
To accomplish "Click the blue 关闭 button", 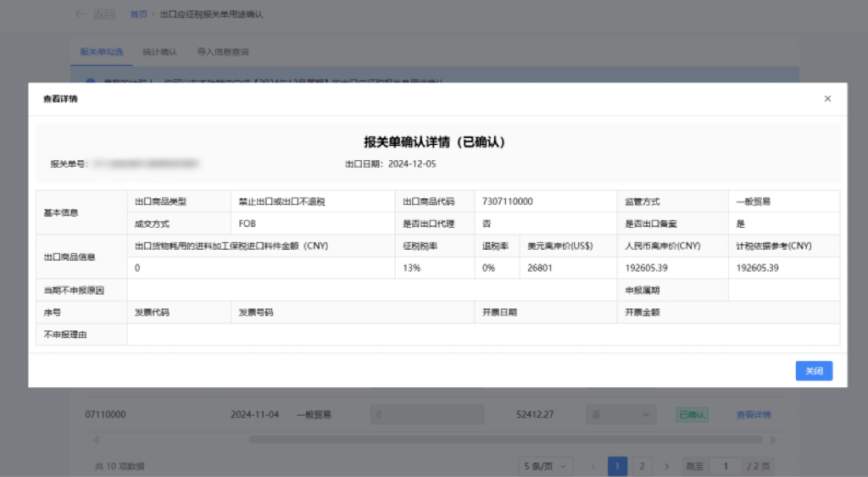I will coord(814,371).
